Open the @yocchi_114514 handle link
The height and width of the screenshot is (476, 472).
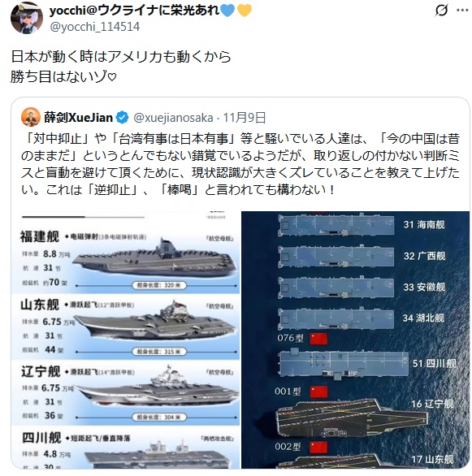(x=94, y=27)
